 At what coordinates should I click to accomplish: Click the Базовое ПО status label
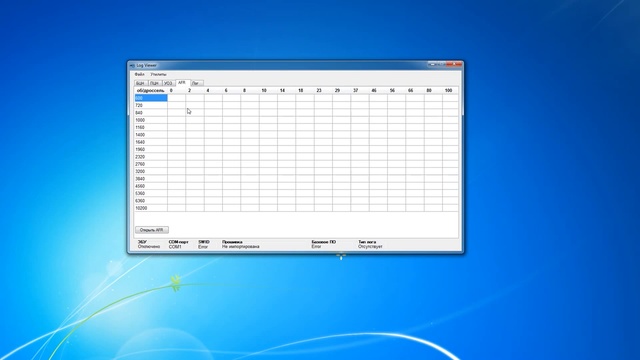tap(324, 242)
